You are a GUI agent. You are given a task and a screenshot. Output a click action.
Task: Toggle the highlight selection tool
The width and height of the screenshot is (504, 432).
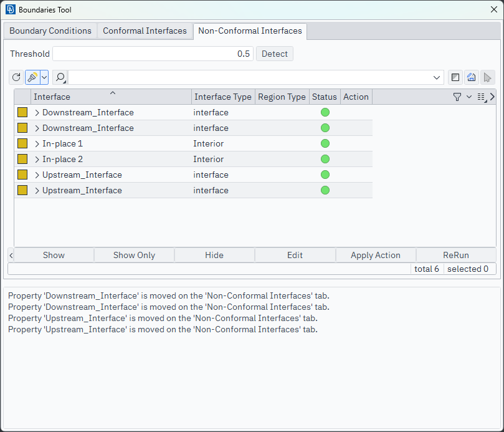click(x=32, y=77)
